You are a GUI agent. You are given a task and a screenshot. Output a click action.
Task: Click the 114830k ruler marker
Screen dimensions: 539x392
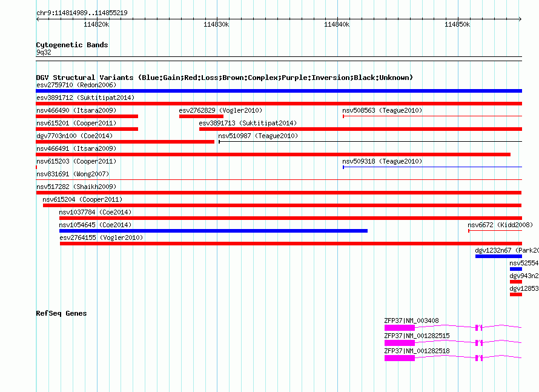[216, 24]
